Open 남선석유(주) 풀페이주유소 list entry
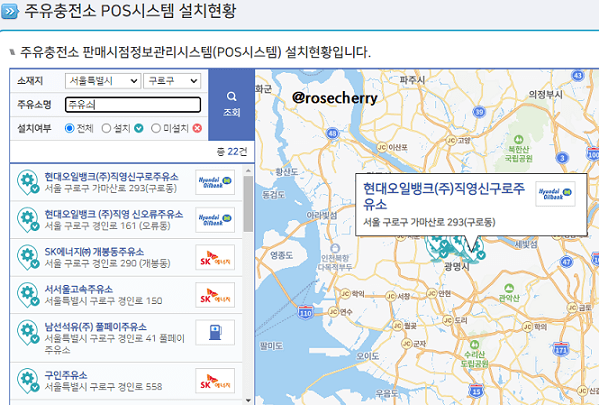 126,338
